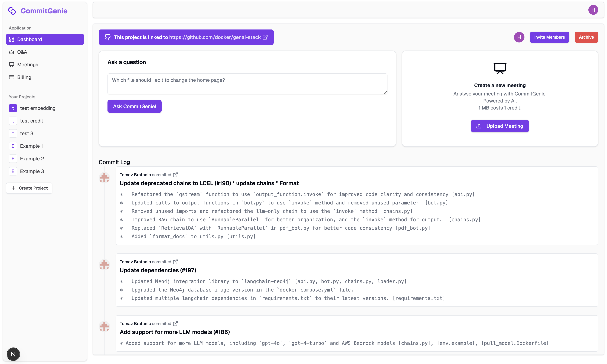Click the member avatar H beside Invite Members
The image size is (607, 364).
click(519, 37)
